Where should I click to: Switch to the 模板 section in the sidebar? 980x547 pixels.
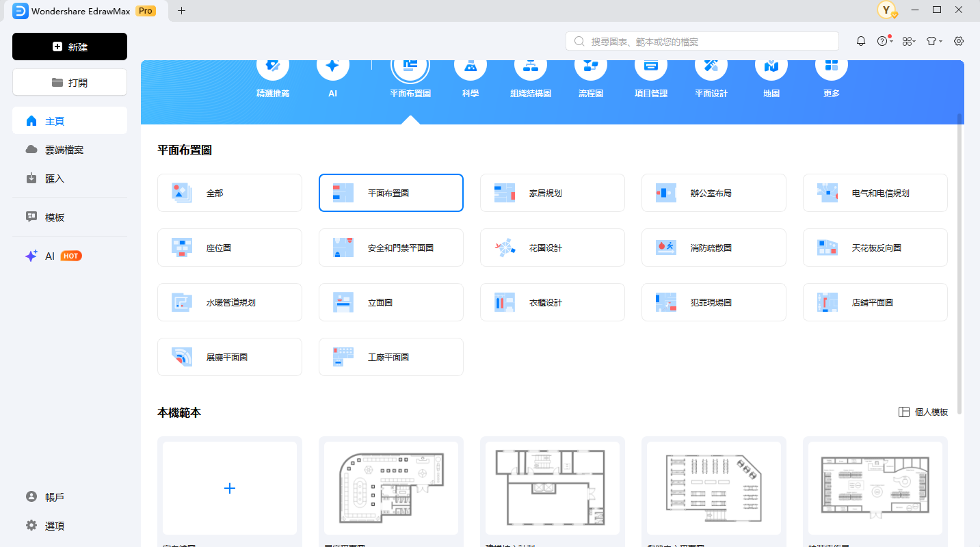(x=69, y=216)
